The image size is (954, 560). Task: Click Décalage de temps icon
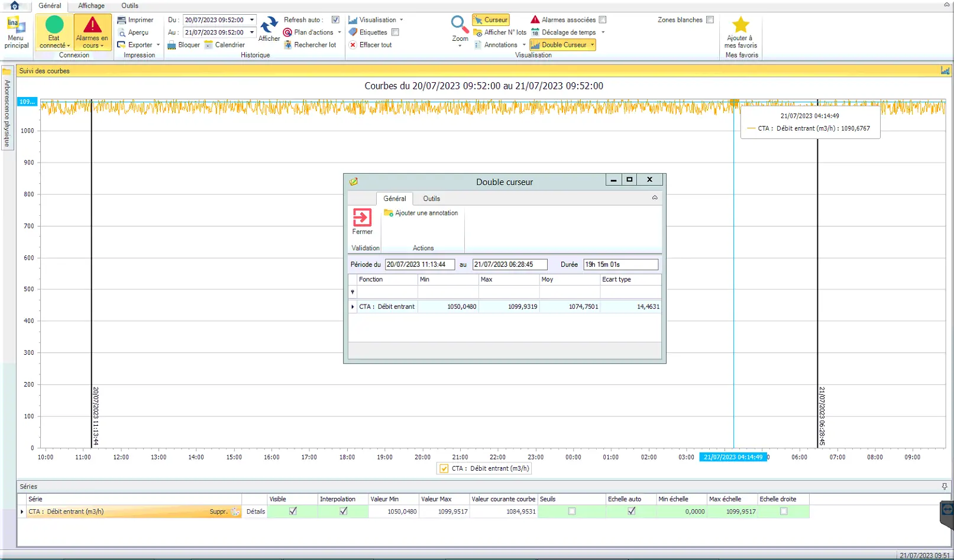pos(535,33)
